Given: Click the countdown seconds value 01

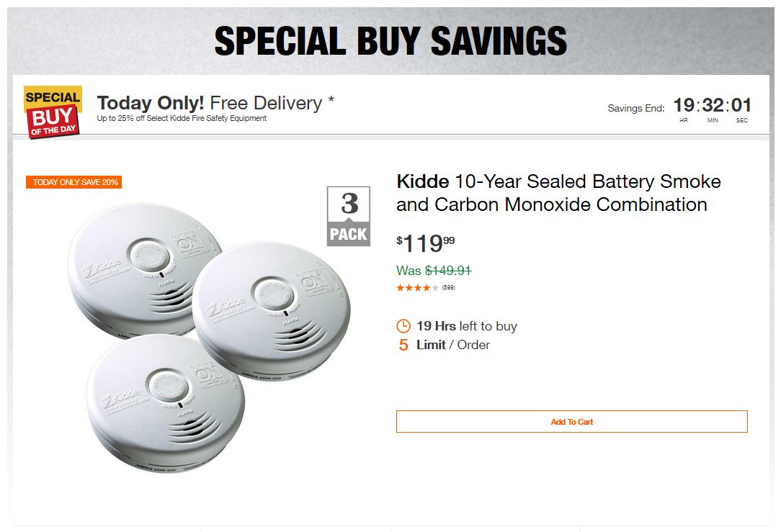Looking at the screenshot, I should pyautogui.click(x=741, y=107).
